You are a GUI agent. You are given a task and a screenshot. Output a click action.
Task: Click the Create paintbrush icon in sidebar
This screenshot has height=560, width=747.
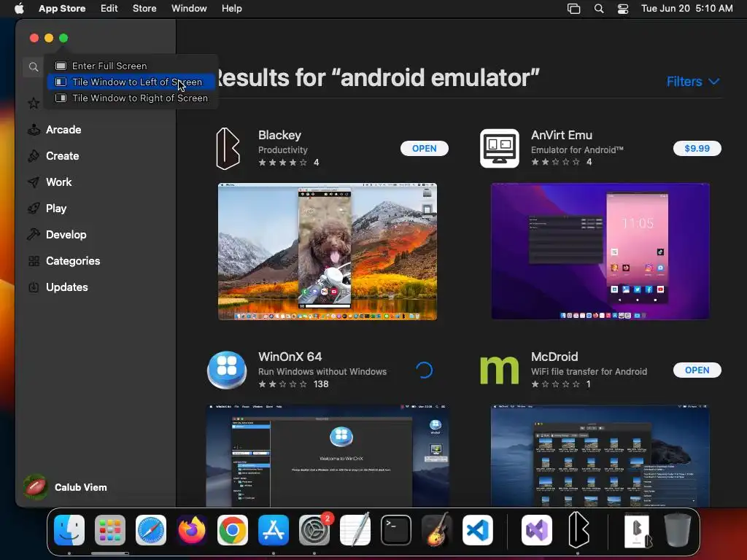(x=34, y=156)
